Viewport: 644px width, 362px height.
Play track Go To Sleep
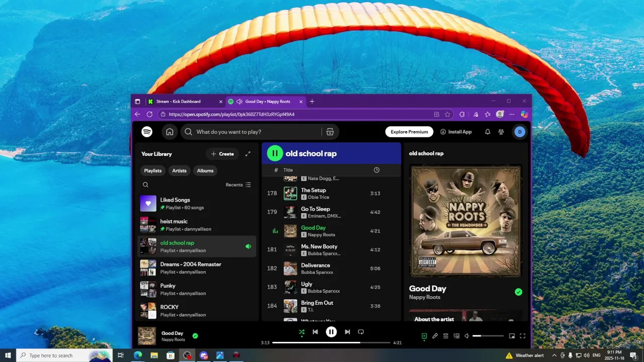[x=331, y=212]
